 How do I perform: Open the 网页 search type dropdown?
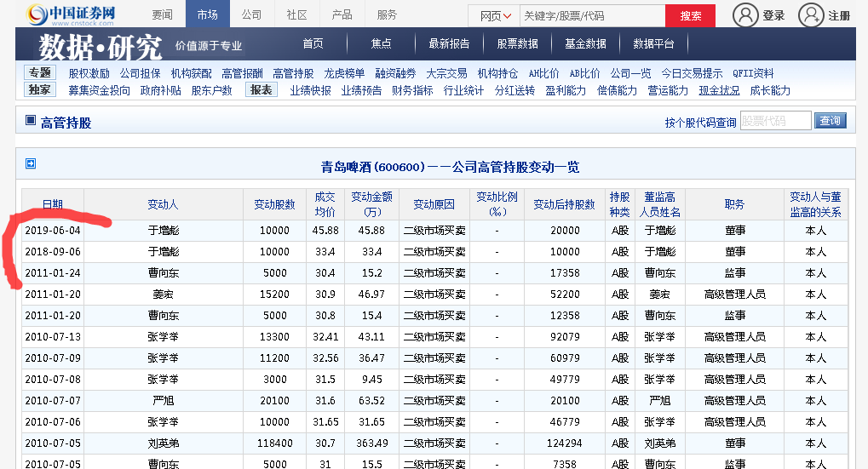494,16
